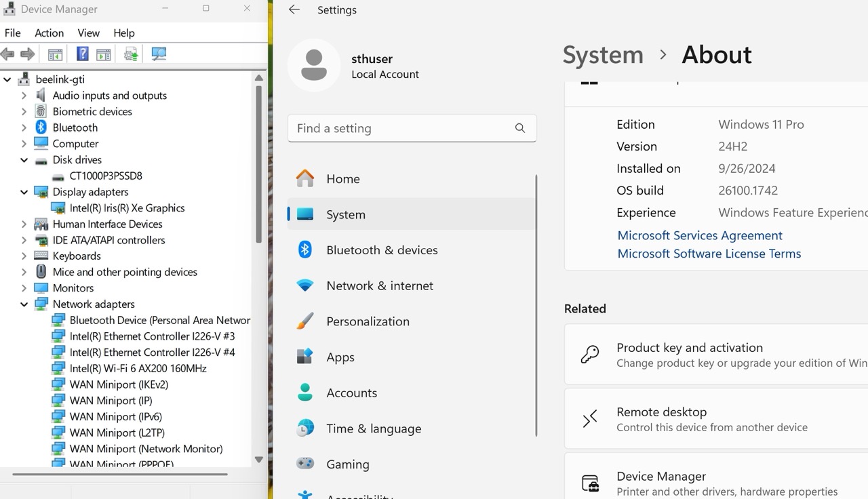Image resolution: width=868 pixels, height=499 pixels.
Task: Collapse the Display adapters node
Action: coord(24,193)
